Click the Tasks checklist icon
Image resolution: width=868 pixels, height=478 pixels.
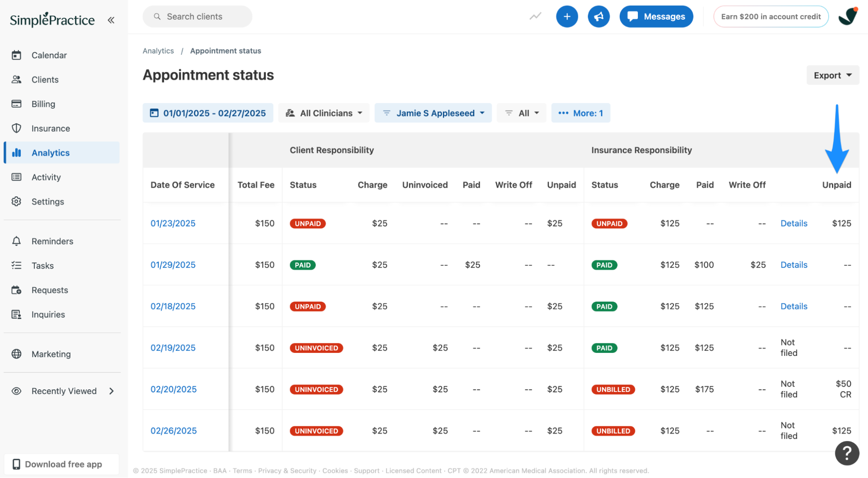[17, 266]
